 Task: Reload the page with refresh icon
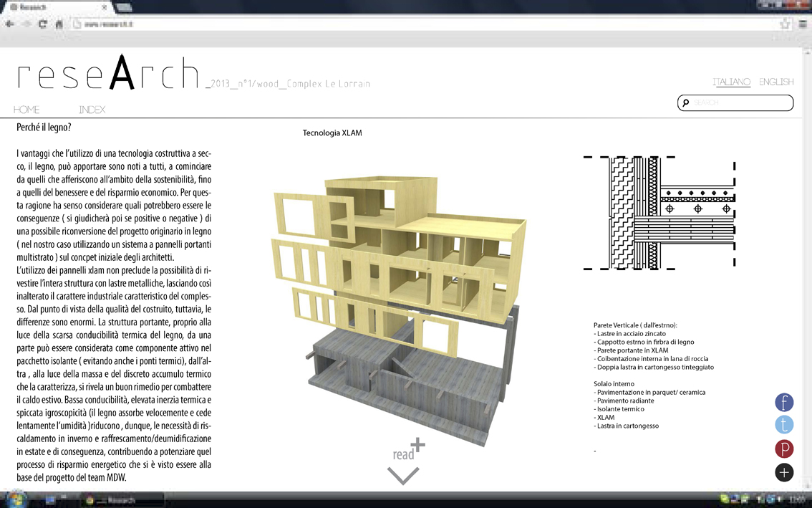pos(43,24)
